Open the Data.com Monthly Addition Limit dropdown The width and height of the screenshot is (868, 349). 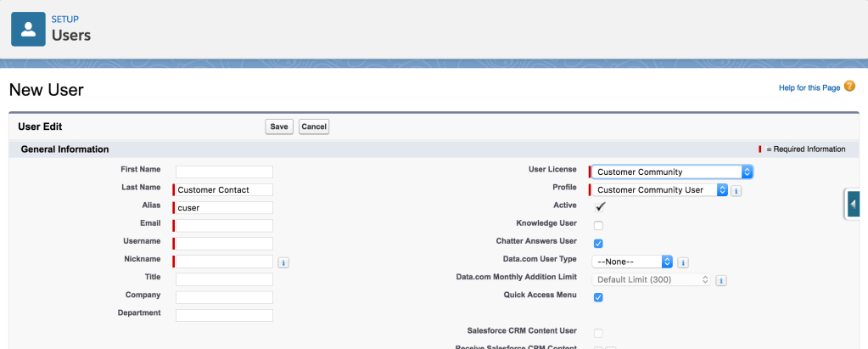tap(651, 279)
